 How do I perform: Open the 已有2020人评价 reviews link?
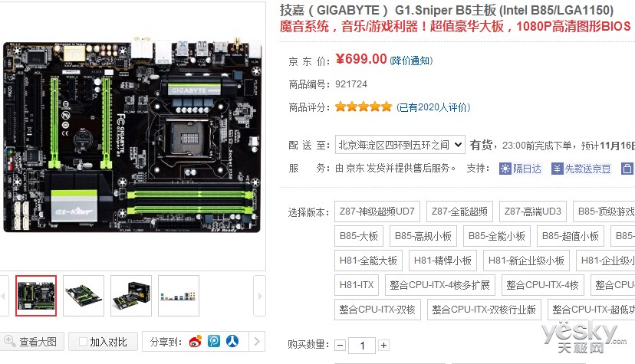click(433, 107)
